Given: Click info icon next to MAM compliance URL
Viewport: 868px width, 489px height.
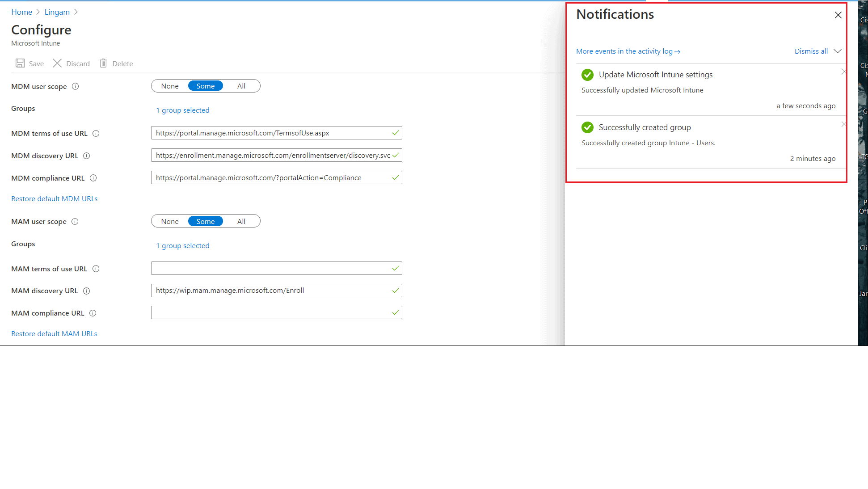Looking at the screenshot, I should [x=93, y=313].
